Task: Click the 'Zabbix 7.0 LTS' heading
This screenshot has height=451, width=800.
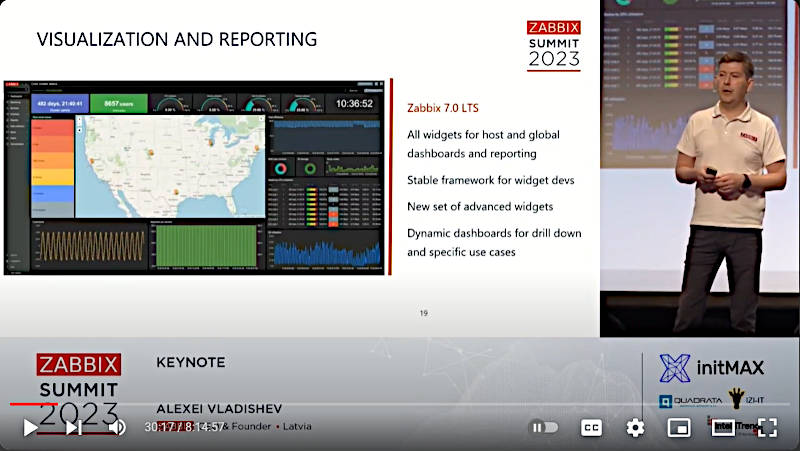Action: pos(443,108)
